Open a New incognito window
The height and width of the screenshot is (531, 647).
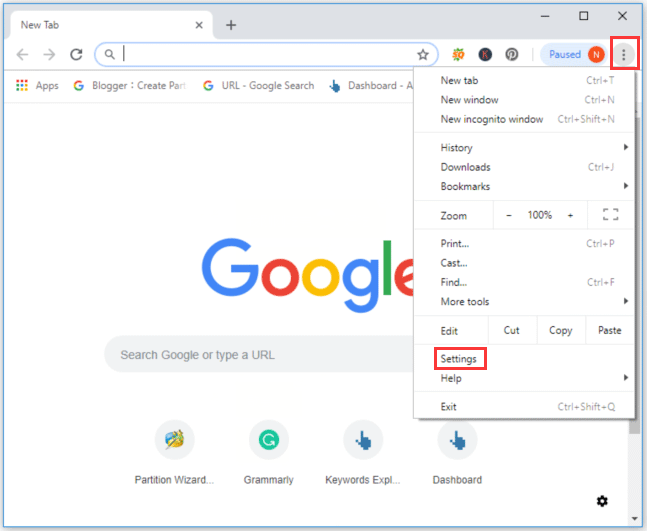point(524,119)
